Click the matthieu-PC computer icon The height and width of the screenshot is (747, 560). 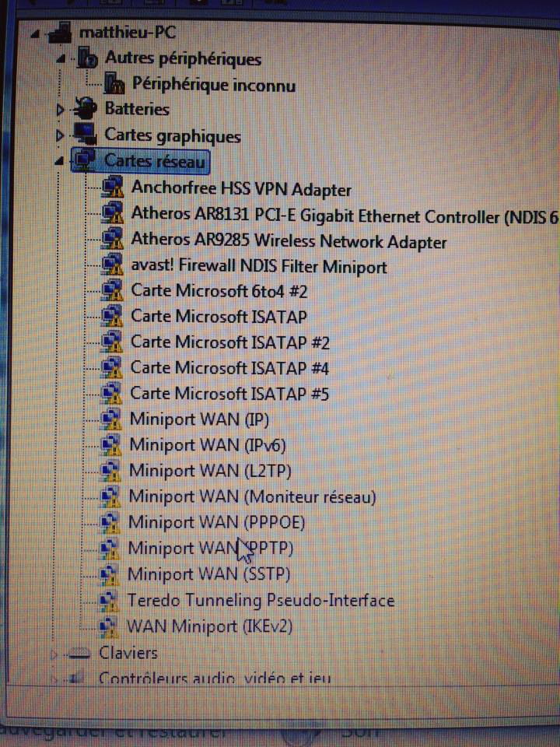tap(61, 32)
